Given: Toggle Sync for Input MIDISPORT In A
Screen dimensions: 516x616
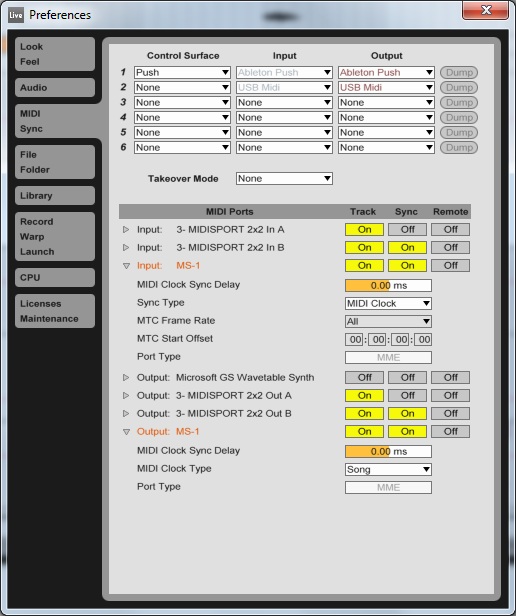Looking at the screenshot, I should pos(408,229).
